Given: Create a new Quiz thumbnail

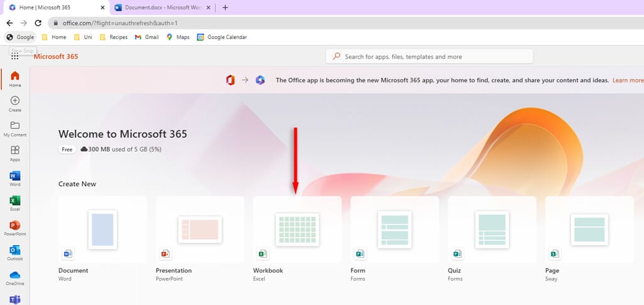Looking at the screenshot, I should 492,230.
